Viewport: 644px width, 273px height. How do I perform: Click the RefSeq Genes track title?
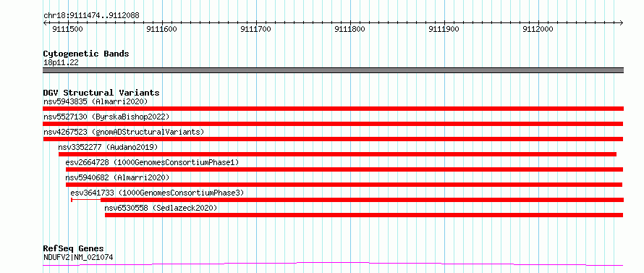point(73,249)
